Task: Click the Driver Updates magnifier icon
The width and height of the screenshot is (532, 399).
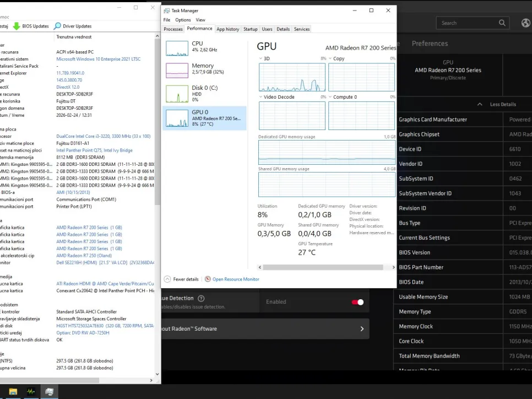Action: click(x=58, y=26)
